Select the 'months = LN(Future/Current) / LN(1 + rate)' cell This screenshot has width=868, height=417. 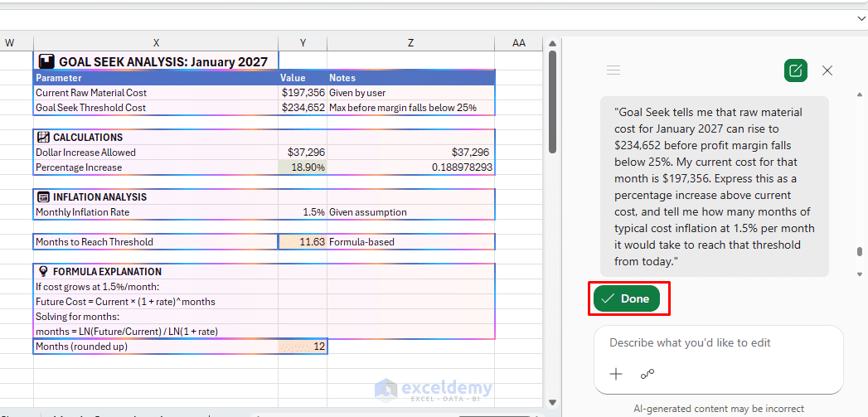[x=156, y=332]
